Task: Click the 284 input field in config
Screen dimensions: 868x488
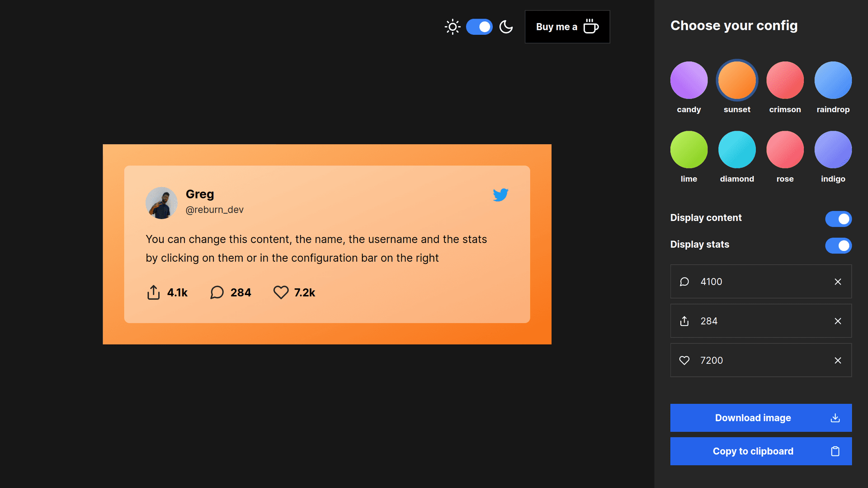Action: click(761, 321)
